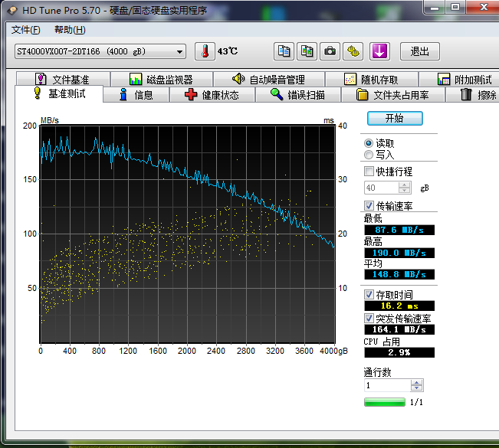The height and width of the screenshot is (448, 499).
Task: Enable the 快捷行程 checkbox
Action: [x=369, y=172]
